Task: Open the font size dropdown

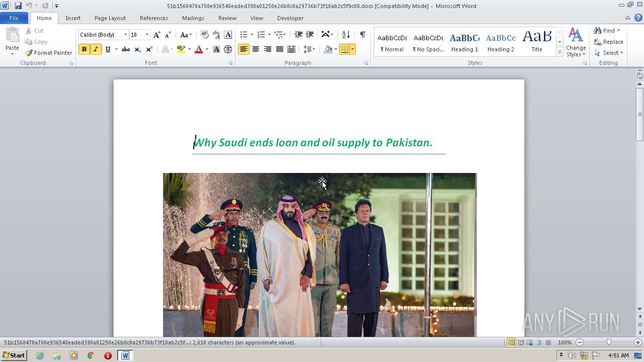Action: click(147, 35)
